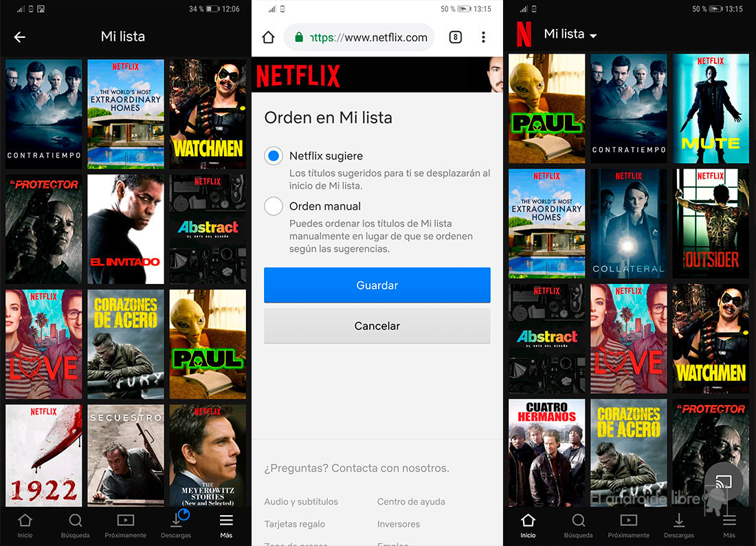Expand the Mi lista dropdown in right screen

[570, 34]
